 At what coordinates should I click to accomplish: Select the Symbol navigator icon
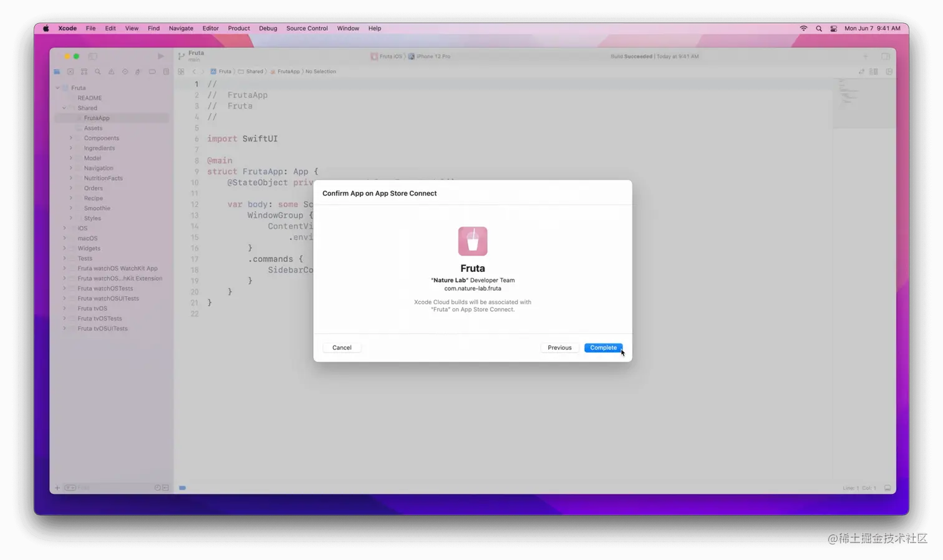coord(84,72)
